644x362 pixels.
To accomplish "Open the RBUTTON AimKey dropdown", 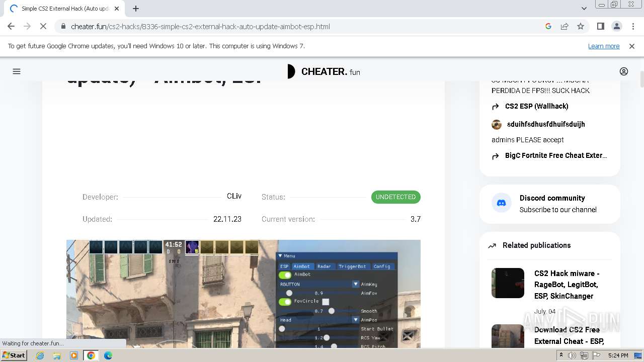I will [x=319, y=284].
